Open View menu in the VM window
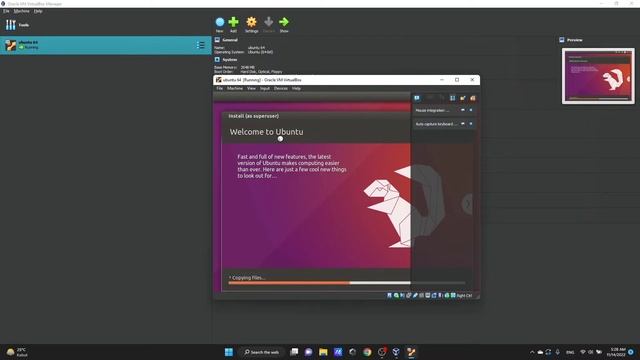The width and height of the screenshot is (640, 360). point(251,88)
